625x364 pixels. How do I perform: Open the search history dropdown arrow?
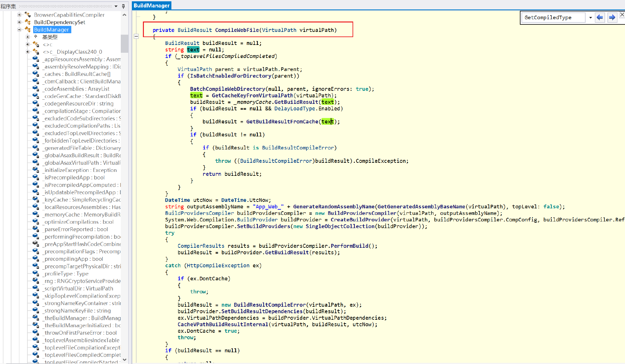coord(590,18)
